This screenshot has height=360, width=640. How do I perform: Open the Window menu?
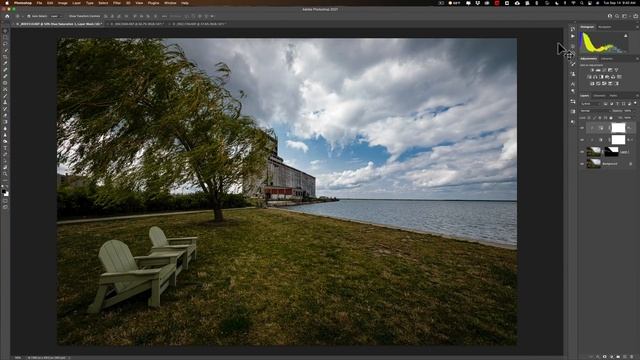point(170,3)
